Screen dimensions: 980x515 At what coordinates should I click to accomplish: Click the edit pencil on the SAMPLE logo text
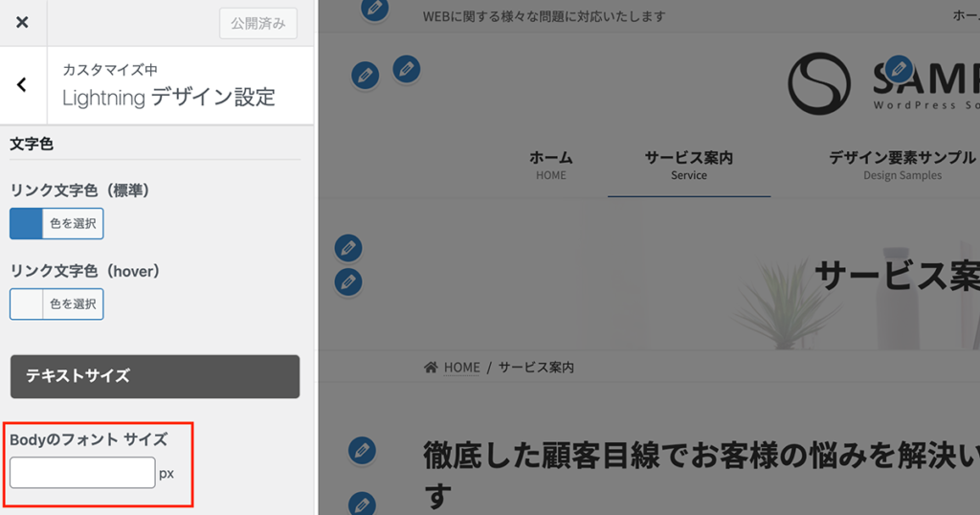[x=898, y=69]
